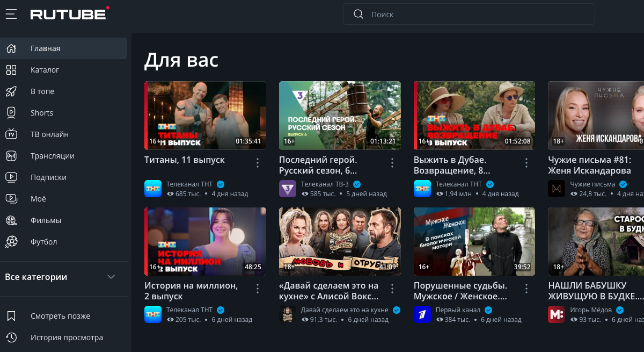644x352 pixels.
Task: Open the Выжить в Дубае video thumbnail
Action: 474,115
